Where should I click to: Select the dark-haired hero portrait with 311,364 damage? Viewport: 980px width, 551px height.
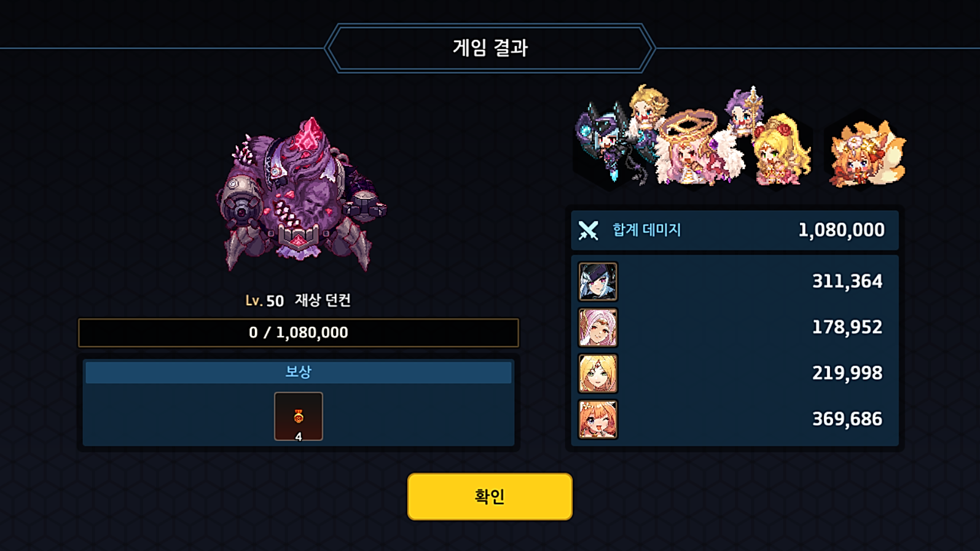click(x=598, y=281)
